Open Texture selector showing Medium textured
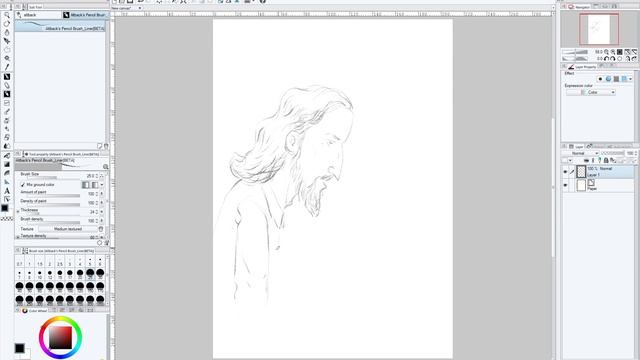 (x=68, y=229)
